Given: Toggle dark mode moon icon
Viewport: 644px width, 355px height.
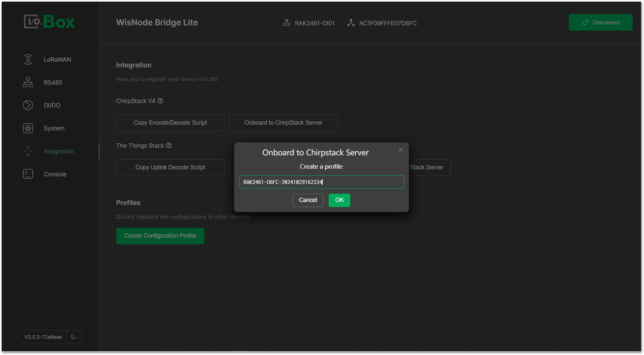Looking at the screenshot, I should [x=74, y=337].
